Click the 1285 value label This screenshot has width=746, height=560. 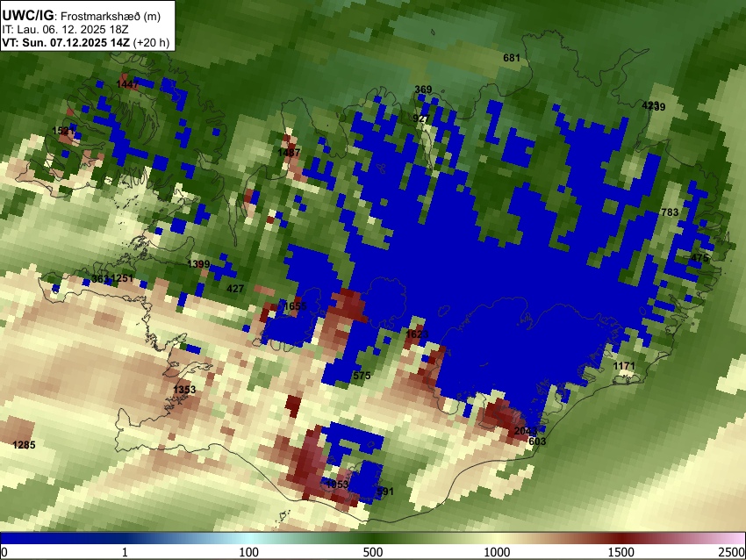point(24,445)
